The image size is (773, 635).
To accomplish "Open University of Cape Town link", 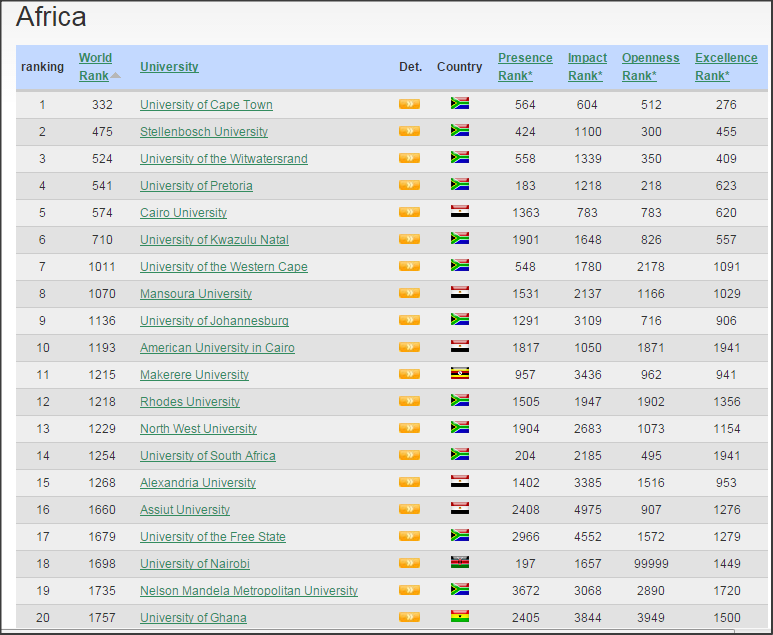I will [206, 105].
